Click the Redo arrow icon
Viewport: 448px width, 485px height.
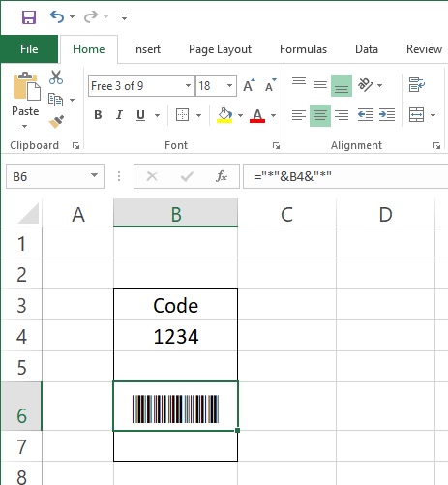point(91,16)
